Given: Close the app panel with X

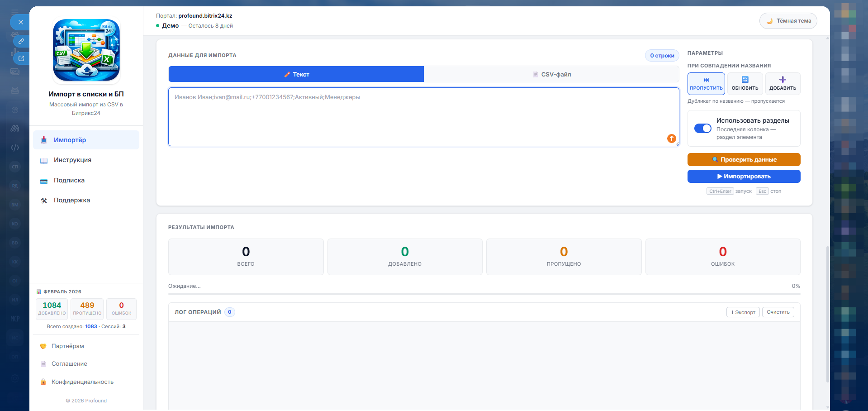Looking at the screenshot, I should click(x=20, y=22).
